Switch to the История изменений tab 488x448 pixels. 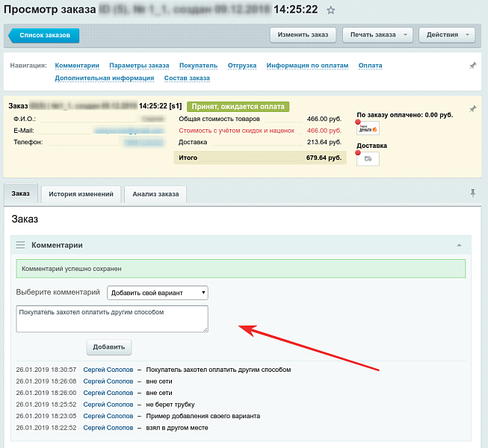[81, 194]
